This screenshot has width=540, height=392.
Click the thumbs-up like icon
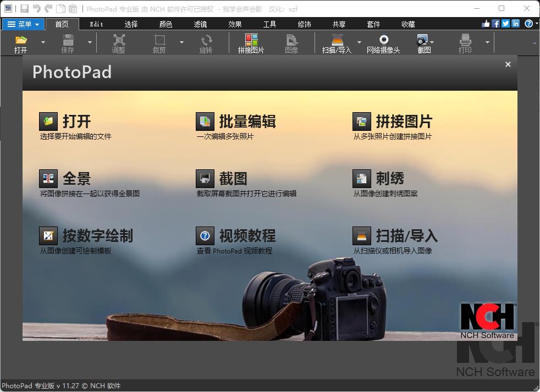click(486, 24)
